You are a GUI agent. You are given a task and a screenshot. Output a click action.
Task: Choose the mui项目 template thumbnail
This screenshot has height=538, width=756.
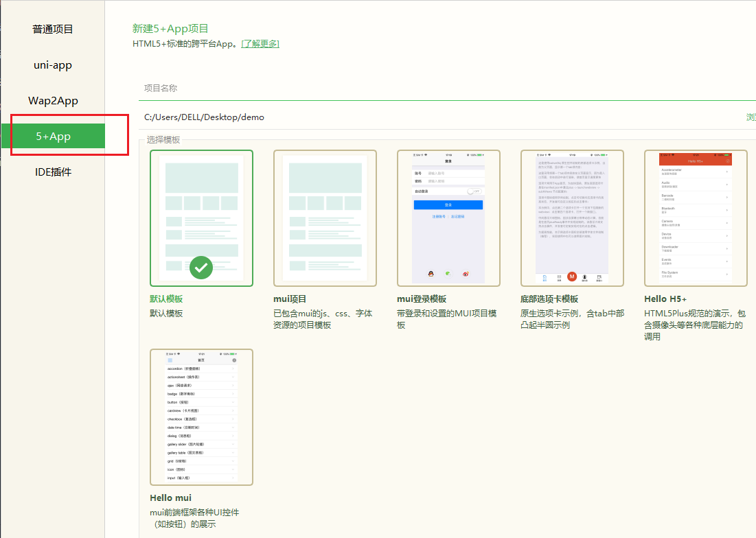click(325, 218)
